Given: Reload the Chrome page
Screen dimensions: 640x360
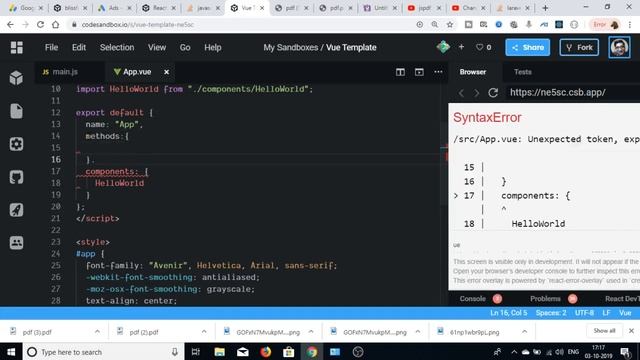Looking at the screenshot, I should tap(40, 24).
